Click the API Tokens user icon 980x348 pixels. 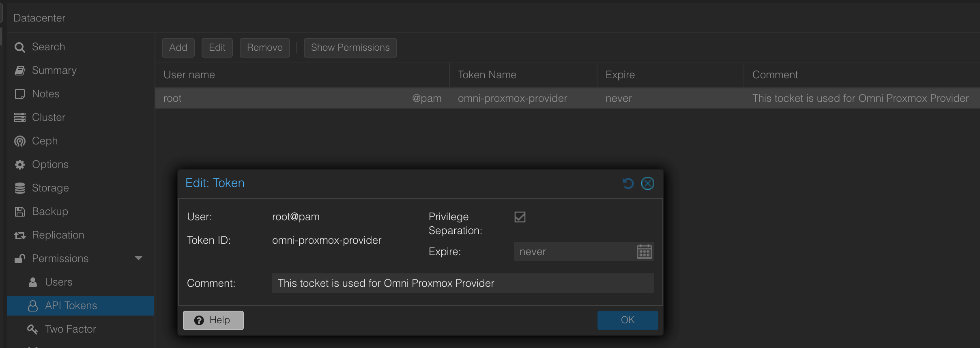pyautogui.click(x=33, y=306)
